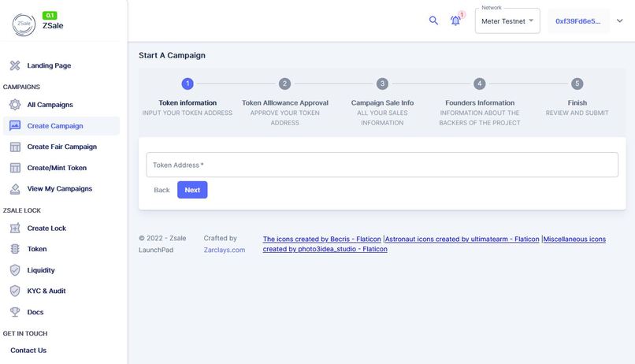Open notifications bell icon
Image resolution: width=635 pixels, height=364 pixels.
point(455,20)
